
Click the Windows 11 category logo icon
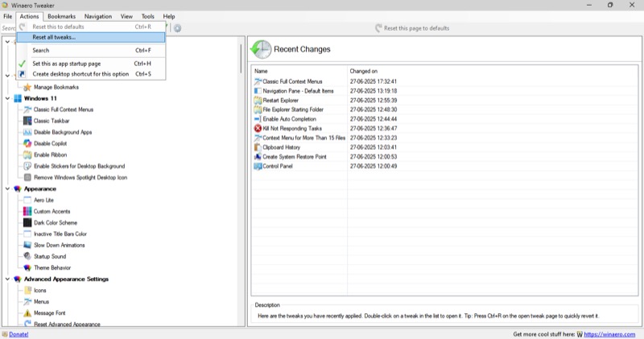tap(18, 98)
